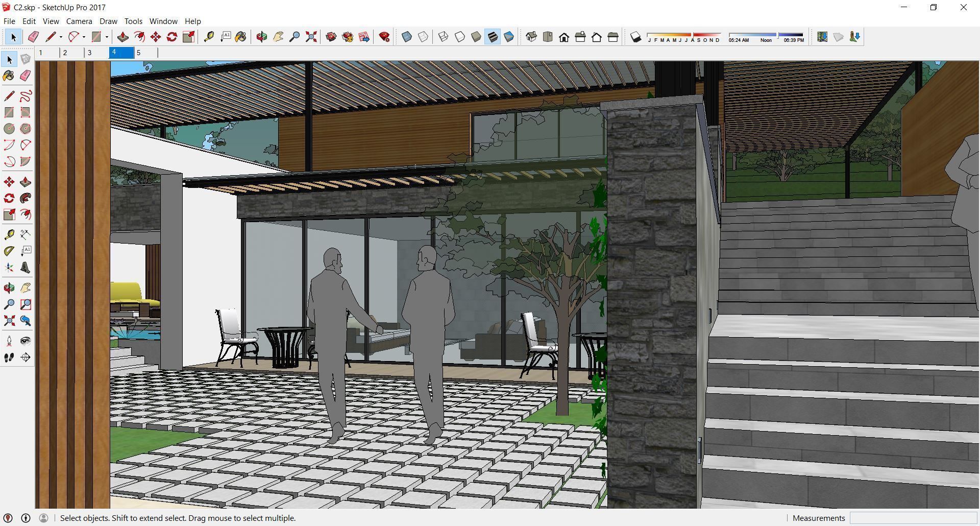Switch to Iso view house icon
Viewport: 980px width, 526px height.
pos(531,37)
